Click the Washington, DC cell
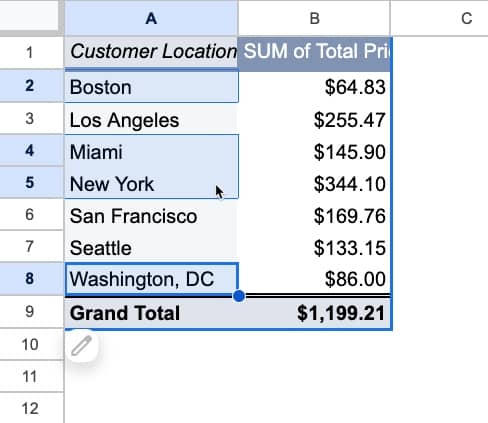The height and width of the screenshot is (423, 488). coord(151,279)
